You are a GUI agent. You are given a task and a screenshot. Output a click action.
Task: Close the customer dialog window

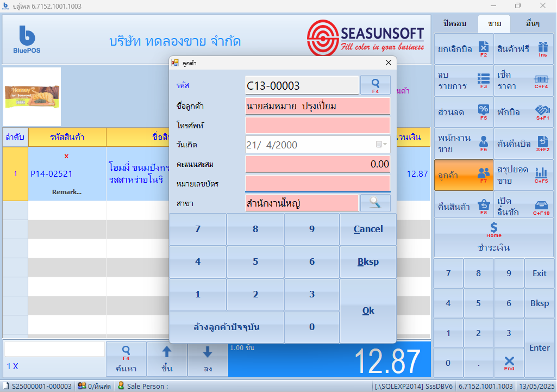point(388,63)
